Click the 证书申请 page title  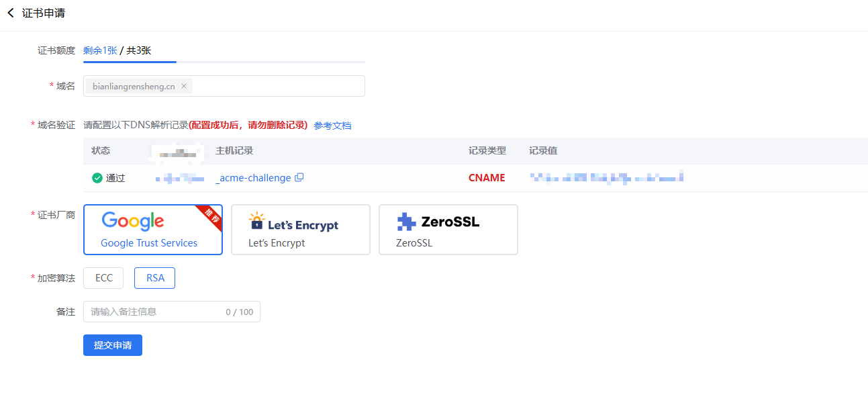pyautogui.click(x=44, y=13)
